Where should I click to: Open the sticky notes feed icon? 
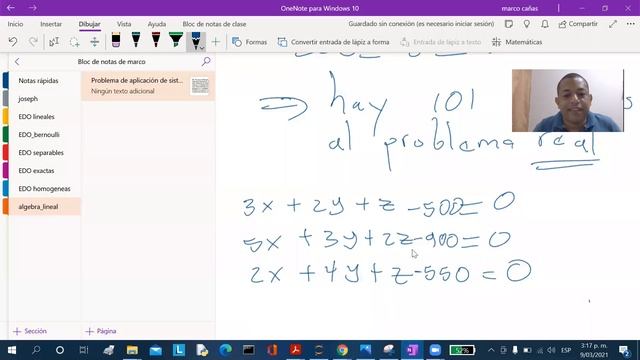point(509,24)
